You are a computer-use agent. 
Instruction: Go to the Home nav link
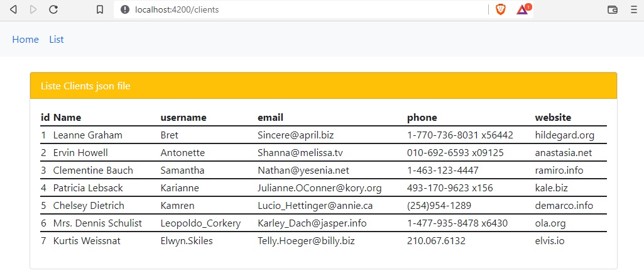click(x=26, y=39)
